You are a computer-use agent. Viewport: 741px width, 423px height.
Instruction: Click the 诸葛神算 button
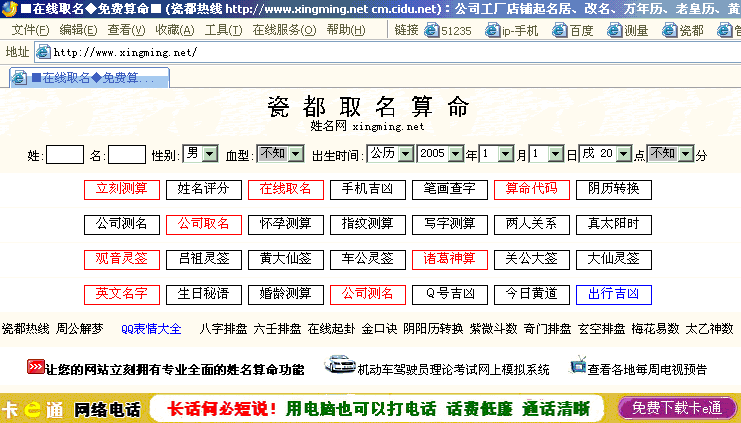tap(450, 259)
